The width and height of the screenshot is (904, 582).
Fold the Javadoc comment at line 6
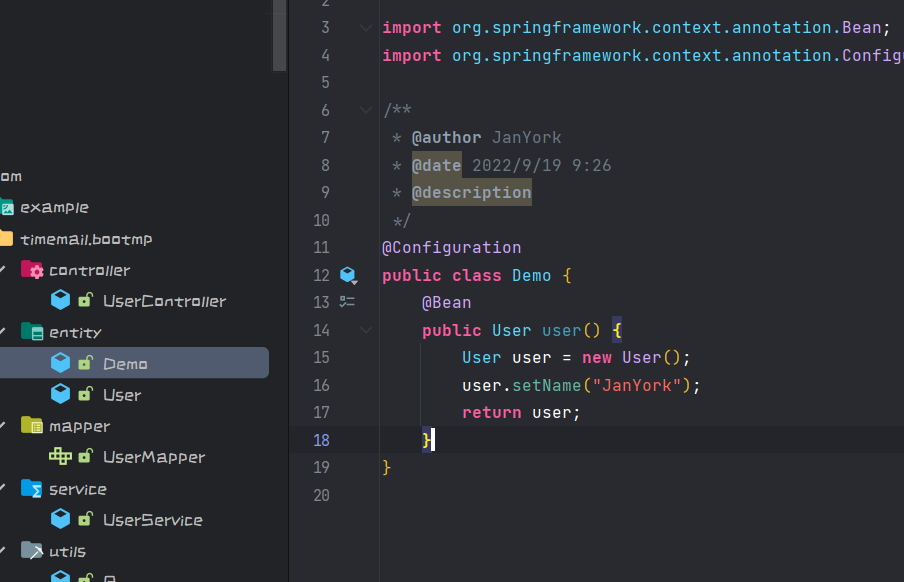[366, 110]
